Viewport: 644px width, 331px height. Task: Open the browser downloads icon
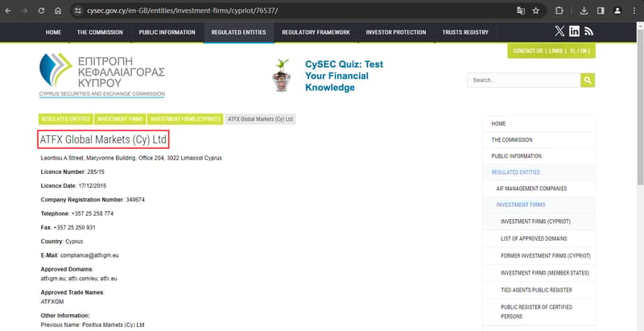pos(584,11)
